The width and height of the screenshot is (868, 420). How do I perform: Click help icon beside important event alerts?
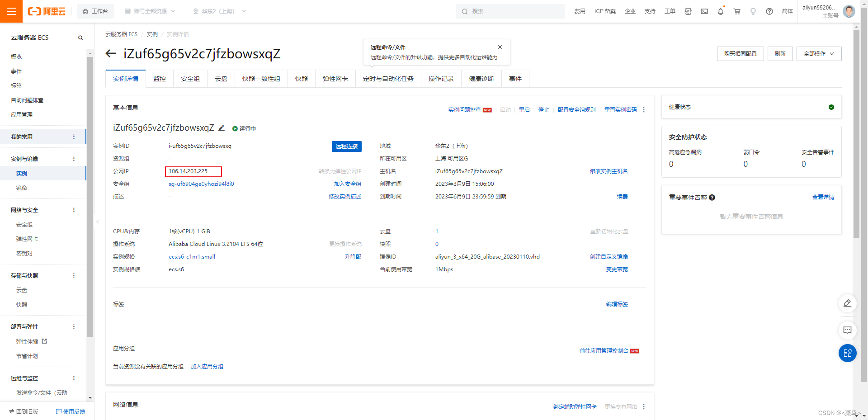point(712,198)
